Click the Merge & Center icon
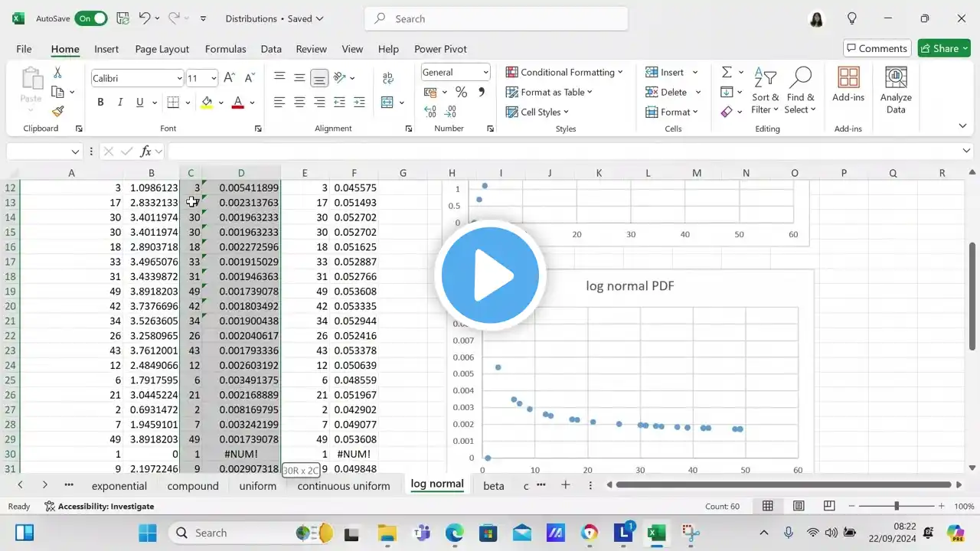980x551 pixels. click(x=387, y=103)
